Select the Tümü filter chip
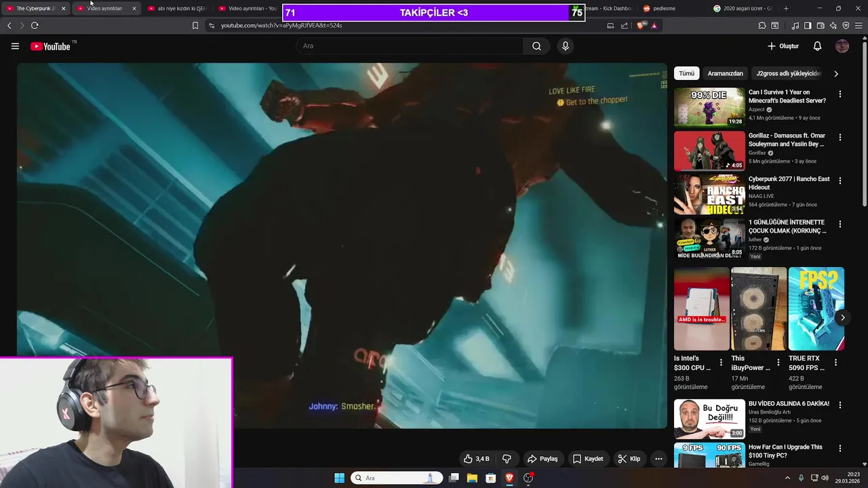 tap(687, 73)
